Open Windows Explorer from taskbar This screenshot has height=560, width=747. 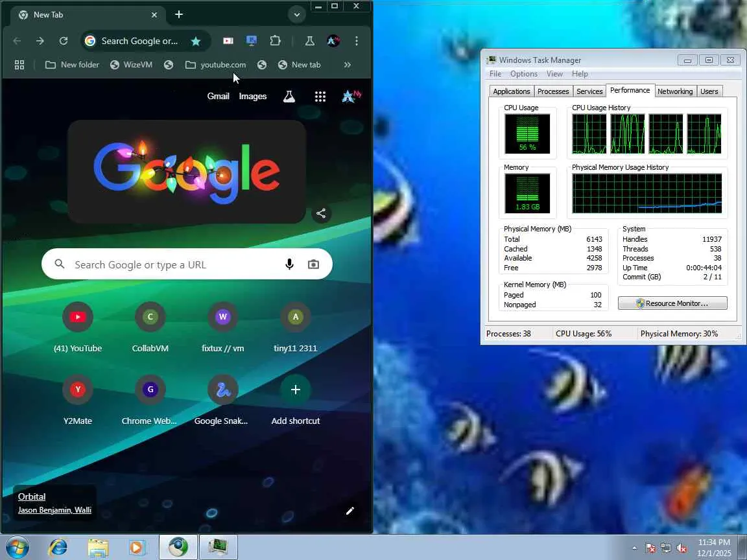coord(98,547)
